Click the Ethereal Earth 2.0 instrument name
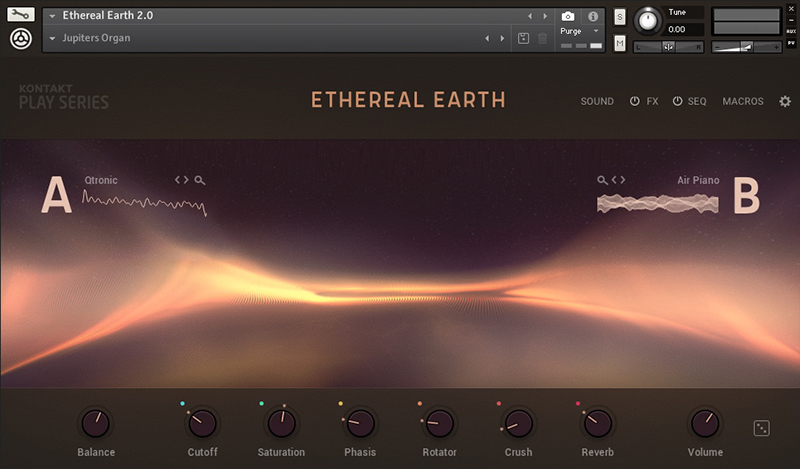Screen dimensions: 800x469 (x=108, y=15)
